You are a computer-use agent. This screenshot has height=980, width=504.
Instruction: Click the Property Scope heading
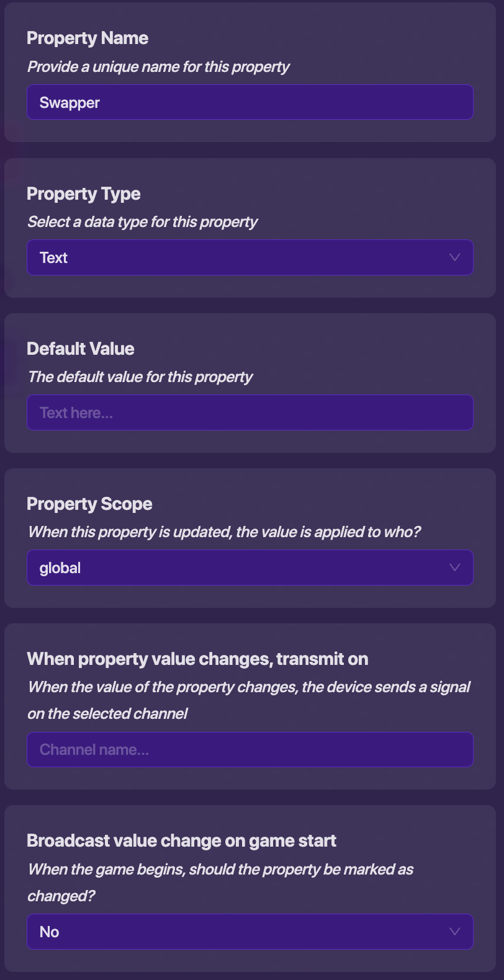[x=89, y=504]
